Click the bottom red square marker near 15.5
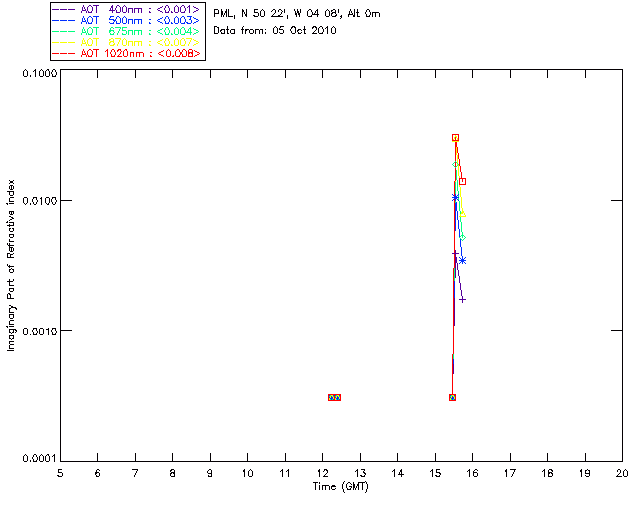640x512 pixels. pos(452,397)
